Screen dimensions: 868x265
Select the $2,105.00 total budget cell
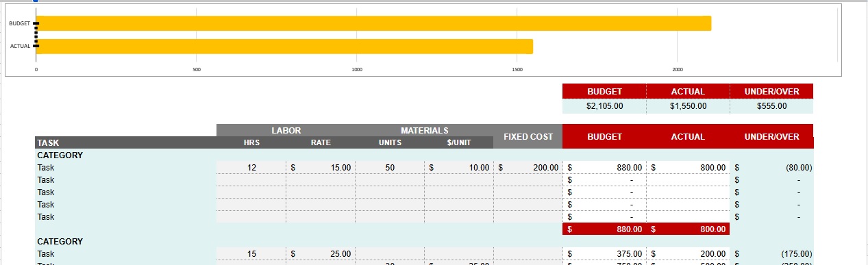[x=604, y=106]
